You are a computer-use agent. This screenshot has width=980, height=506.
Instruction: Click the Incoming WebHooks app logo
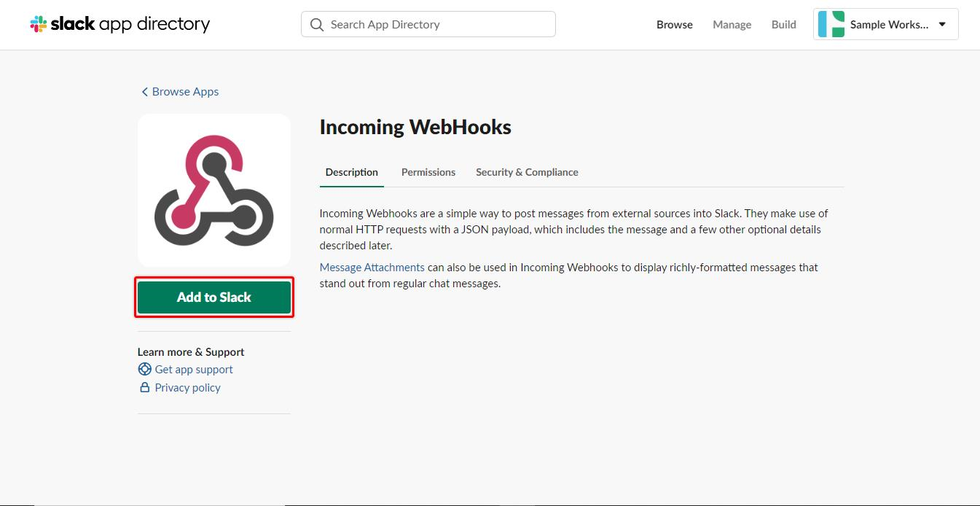(214, 190)
